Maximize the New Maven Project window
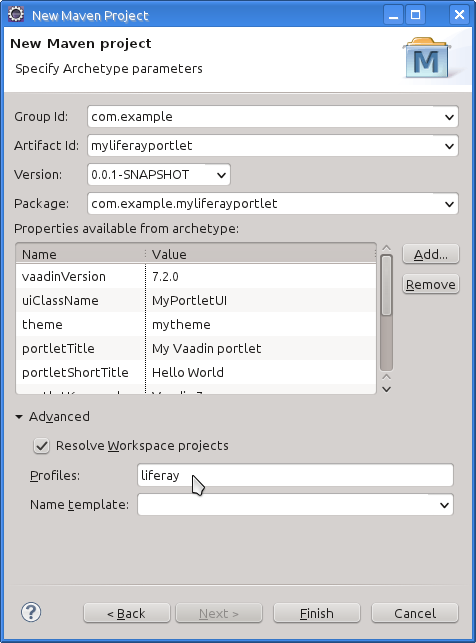Screen dimensions: 476x643 [416, 15]
